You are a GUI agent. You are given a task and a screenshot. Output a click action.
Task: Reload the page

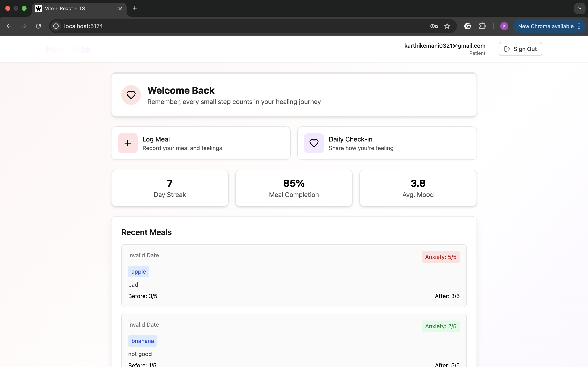(x=38, y=26)
